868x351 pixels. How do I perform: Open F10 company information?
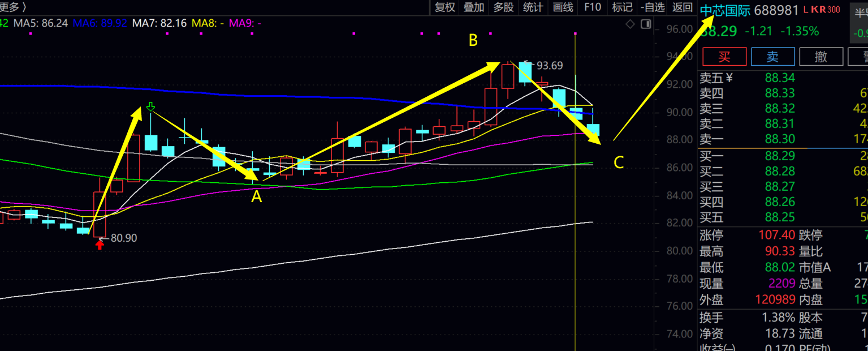tap(592, 7)
